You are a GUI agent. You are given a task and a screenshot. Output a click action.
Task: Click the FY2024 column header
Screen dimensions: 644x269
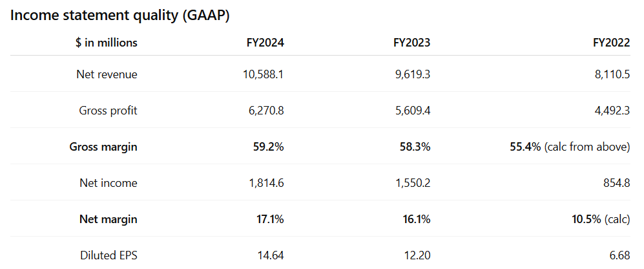[x=265, y=43]
